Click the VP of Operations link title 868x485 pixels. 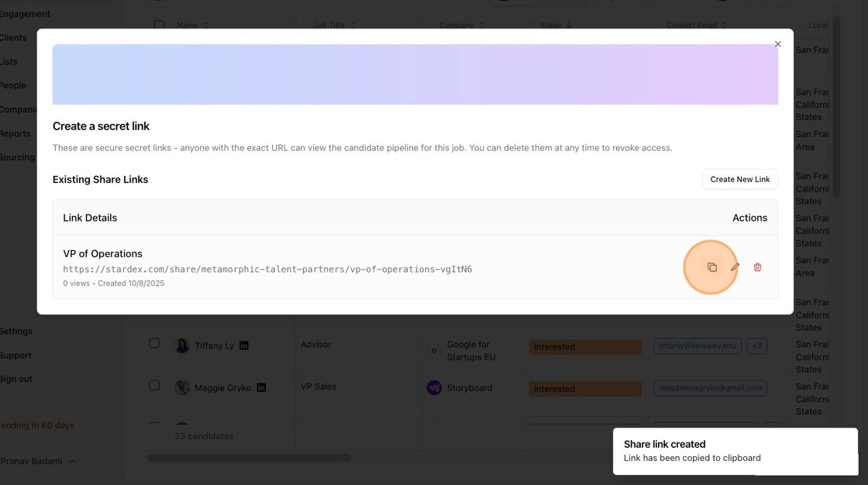point(102,253)
